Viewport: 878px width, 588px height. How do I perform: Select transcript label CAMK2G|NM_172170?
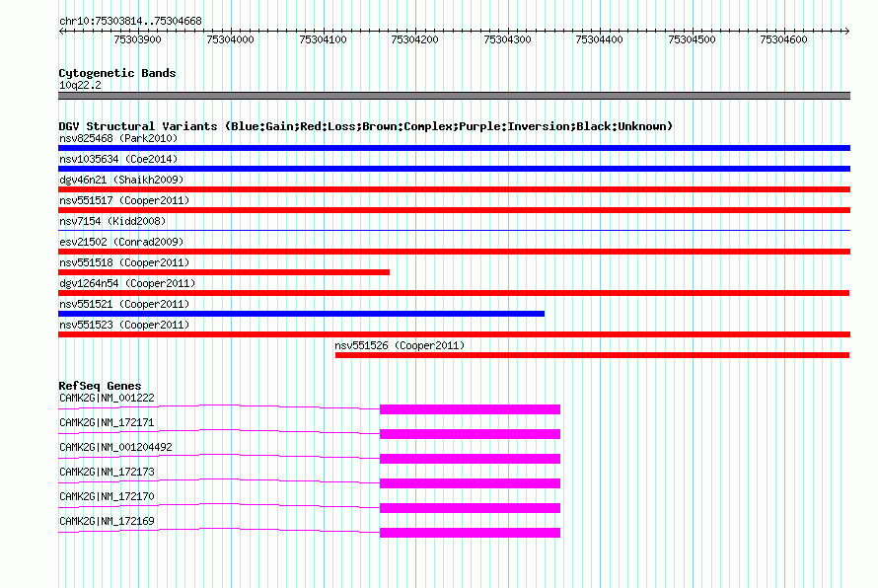(x=107, y=496)
